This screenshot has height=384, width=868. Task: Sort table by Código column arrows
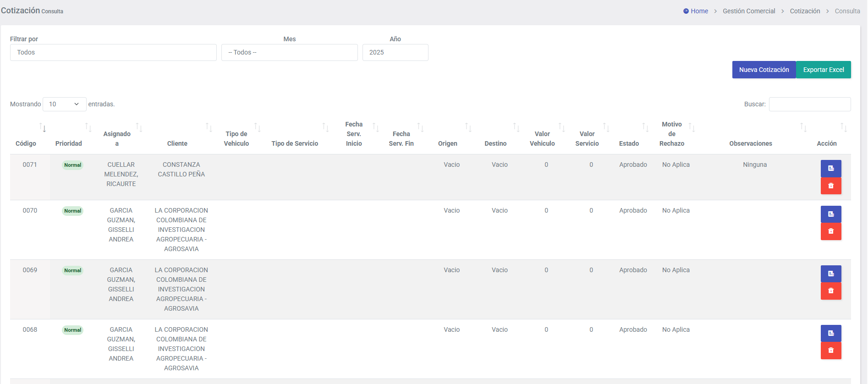point(43,128)
